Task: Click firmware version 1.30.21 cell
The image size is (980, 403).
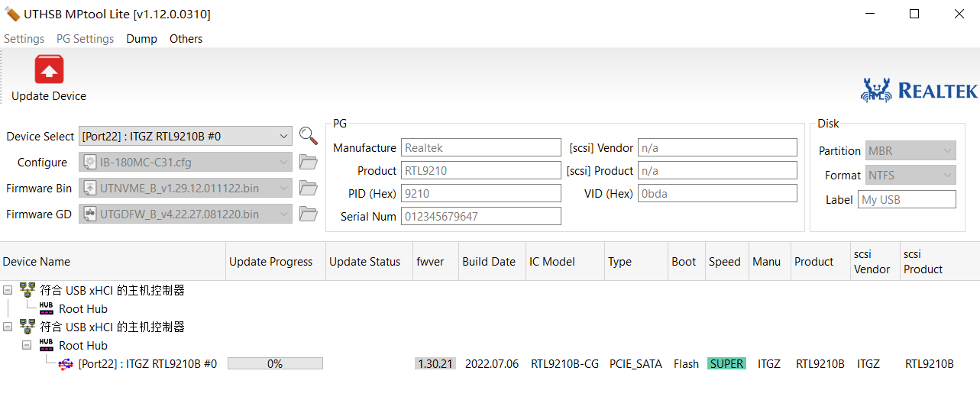Action: (435, 364)
